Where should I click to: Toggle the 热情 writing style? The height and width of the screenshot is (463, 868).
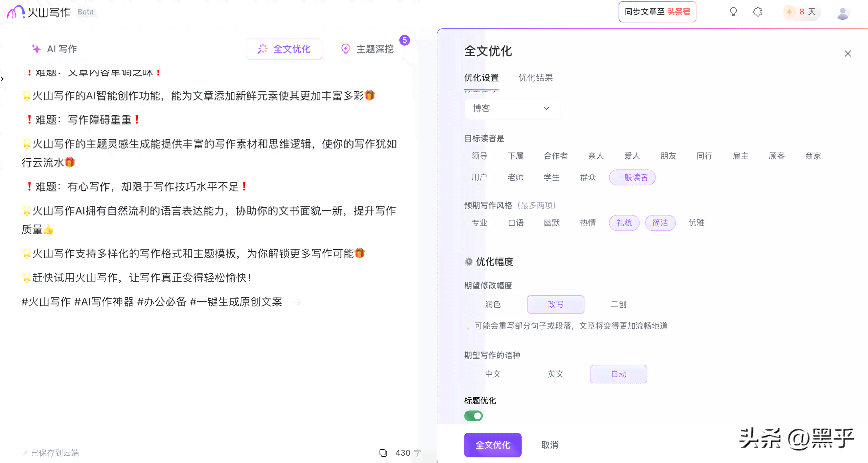[588, 223]
